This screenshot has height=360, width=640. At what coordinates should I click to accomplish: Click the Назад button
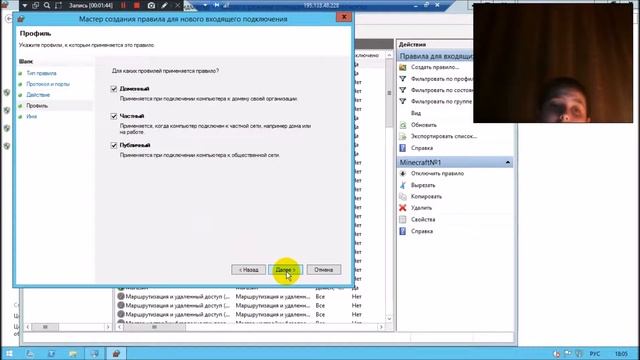(x=248, y=270)
